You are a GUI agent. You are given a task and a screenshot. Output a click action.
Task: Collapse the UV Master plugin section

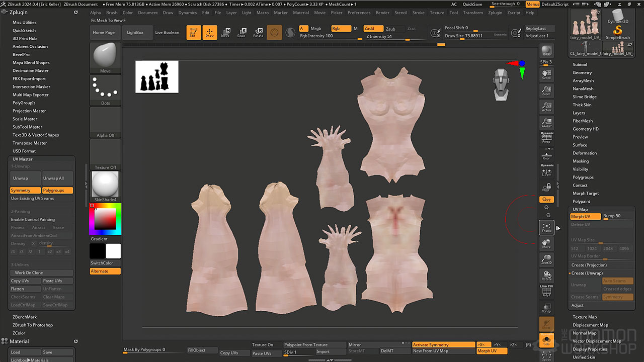23,159
